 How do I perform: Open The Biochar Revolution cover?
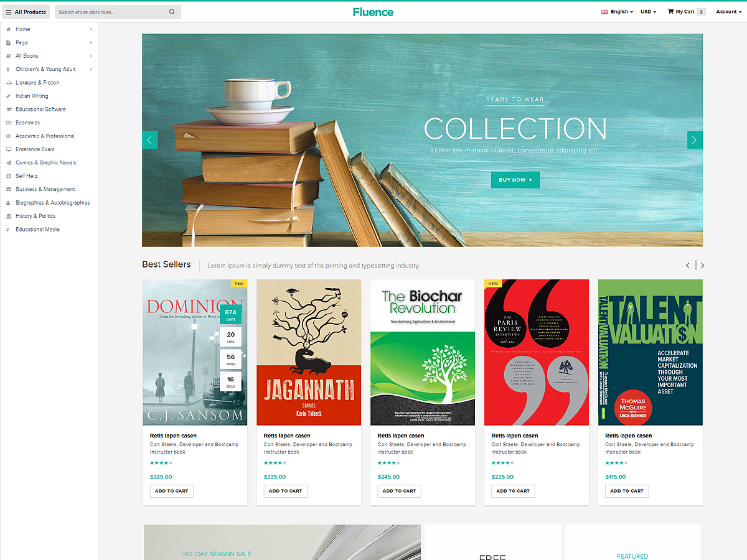click(423, 352)
